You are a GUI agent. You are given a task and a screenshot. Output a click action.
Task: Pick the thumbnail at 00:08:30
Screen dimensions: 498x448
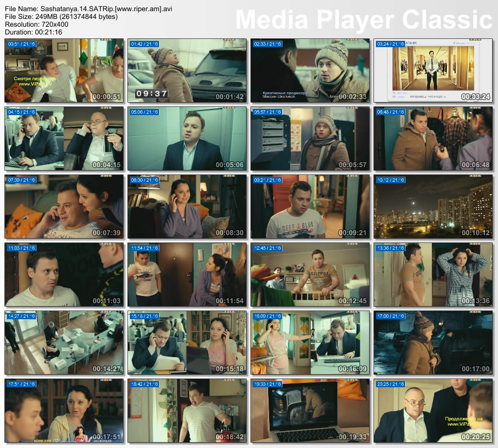(187, 207)
